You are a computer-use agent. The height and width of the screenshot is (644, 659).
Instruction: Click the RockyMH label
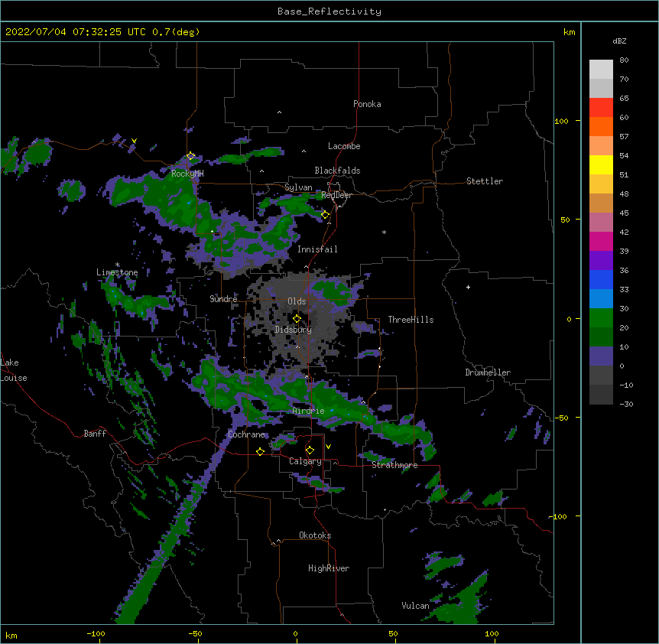point(187,174)
